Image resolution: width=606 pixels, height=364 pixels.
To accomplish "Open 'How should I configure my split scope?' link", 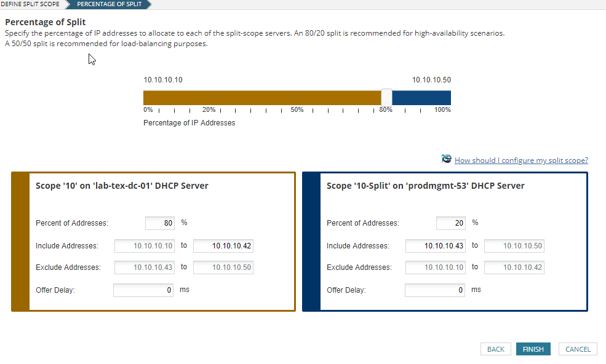I will [x=521, y=160].
